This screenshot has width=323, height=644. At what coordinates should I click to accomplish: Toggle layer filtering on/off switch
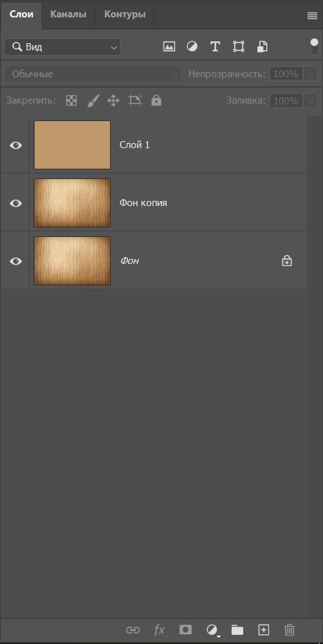point(315,46)
